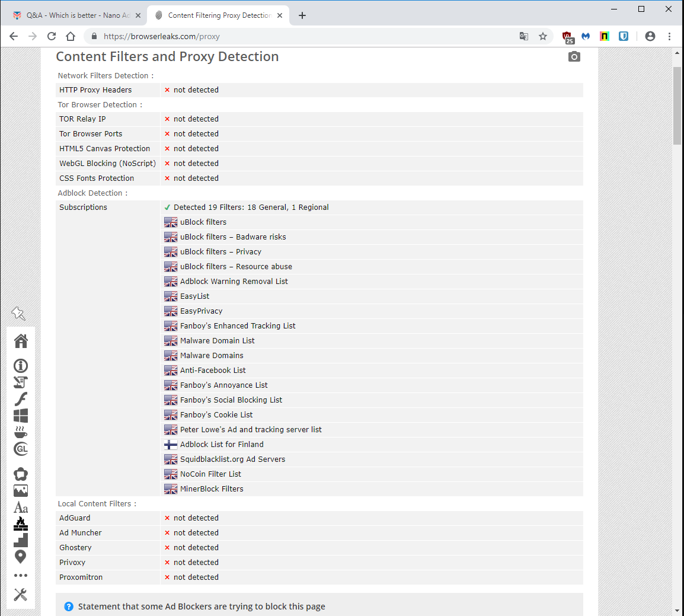Screen dimensions: 684x616
Task: Click the HTTP Proxy Headers row label
Action: coord(95,90)
